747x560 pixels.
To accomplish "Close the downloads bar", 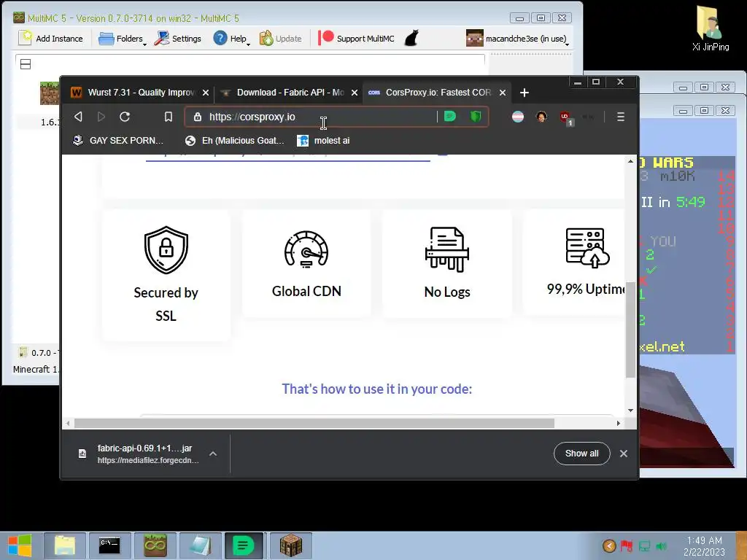I will pyautogui.click(x=624, y=454).
